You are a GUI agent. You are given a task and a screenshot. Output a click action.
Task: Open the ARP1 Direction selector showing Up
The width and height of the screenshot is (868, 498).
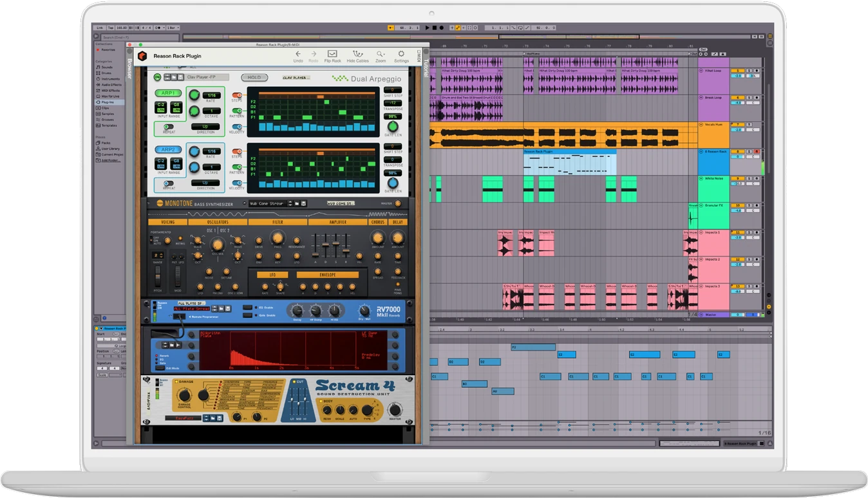206,127
